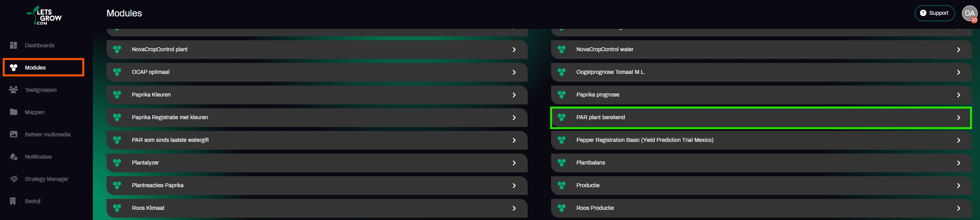Viewport: 980px width, 220px height.
Task: Click the Bedrijf building icon
Action: [x=13, y=201]
